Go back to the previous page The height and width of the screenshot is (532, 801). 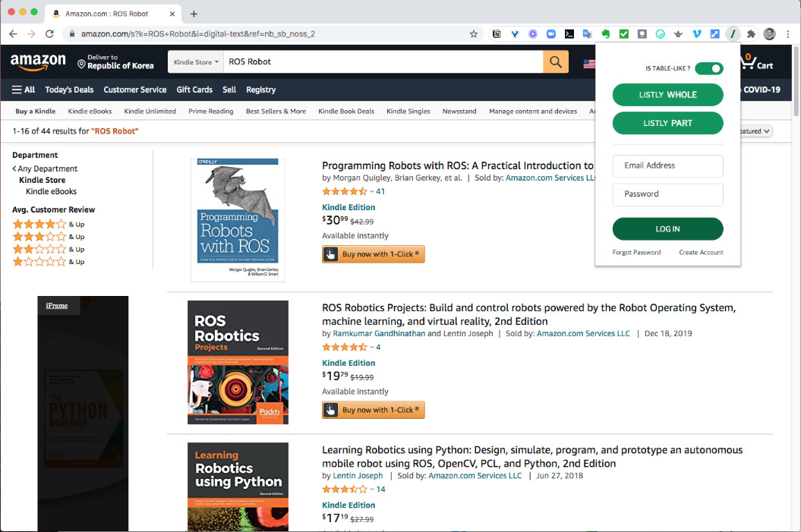tap(13, 33)
